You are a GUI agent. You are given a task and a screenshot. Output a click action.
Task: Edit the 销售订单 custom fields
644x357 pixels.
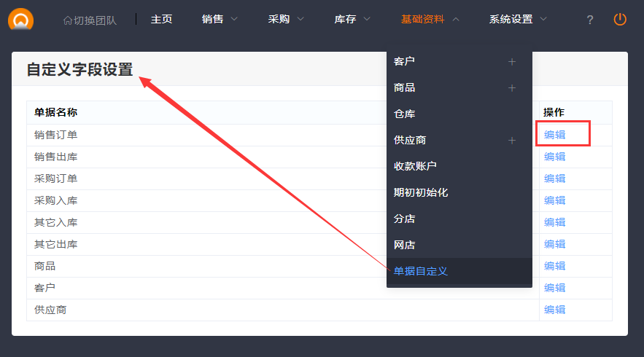click(x=554, y=135)
